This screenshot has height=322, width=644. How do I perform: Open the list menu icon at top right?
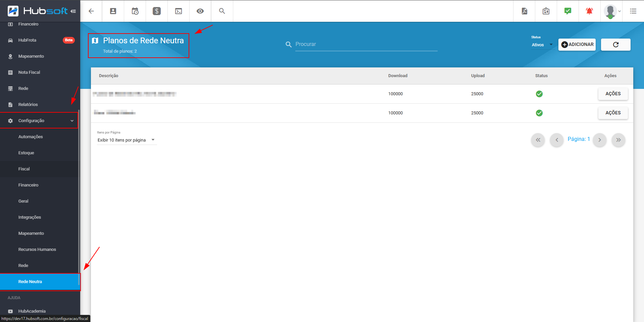click(633, 11)
